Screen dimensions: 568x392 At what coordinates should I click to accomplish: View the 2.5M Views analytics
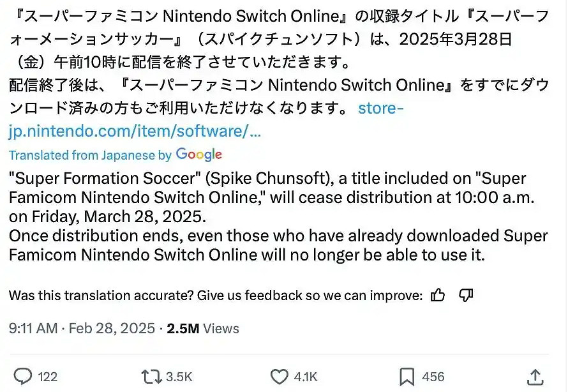[x=203, y=328]
